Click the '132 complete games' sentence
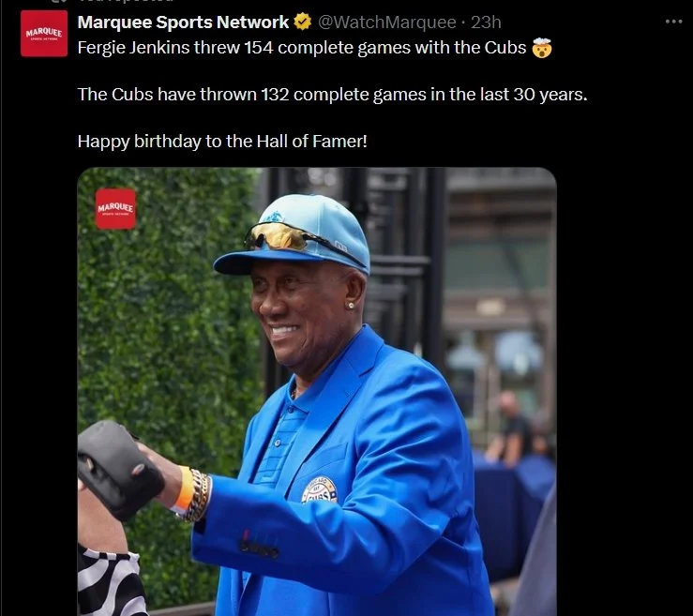Screen dimensions: 693x616 (332, 95)
